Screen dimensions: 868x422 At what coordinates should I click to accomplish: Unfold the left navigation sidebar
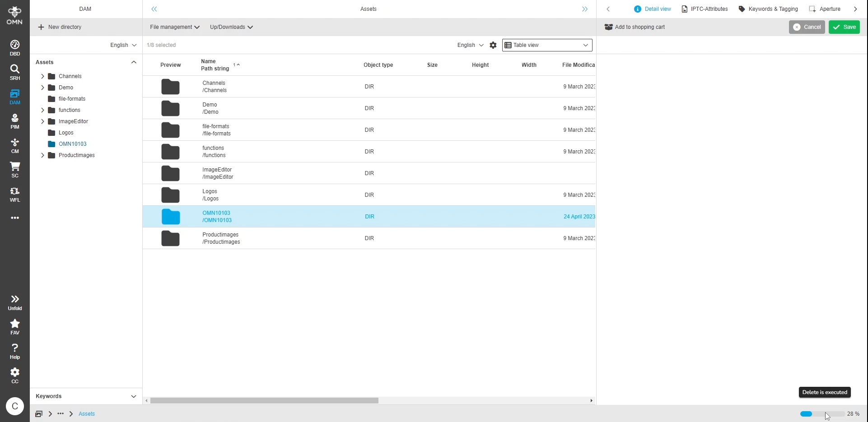point(15,302)
